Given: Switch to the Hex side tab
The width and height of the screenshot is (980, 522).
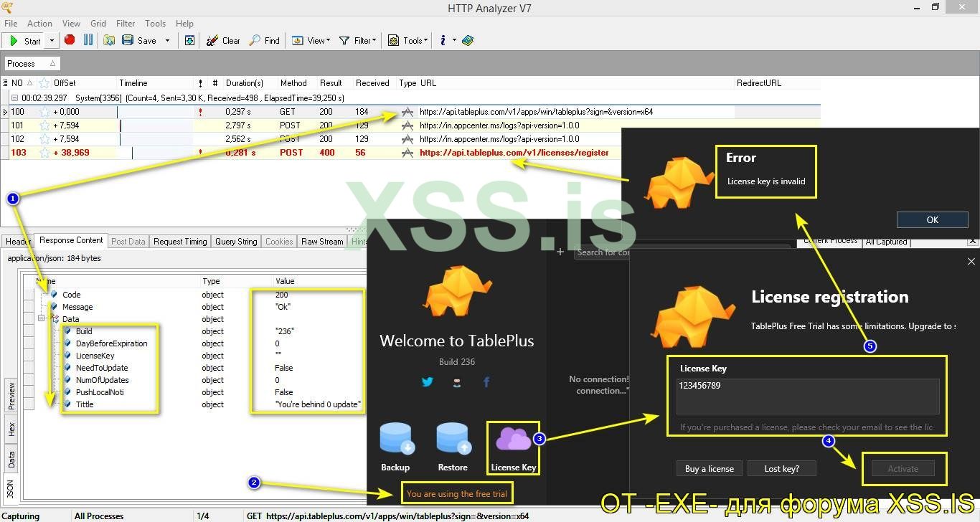Looking at the screenshot, I should point(11,429).
